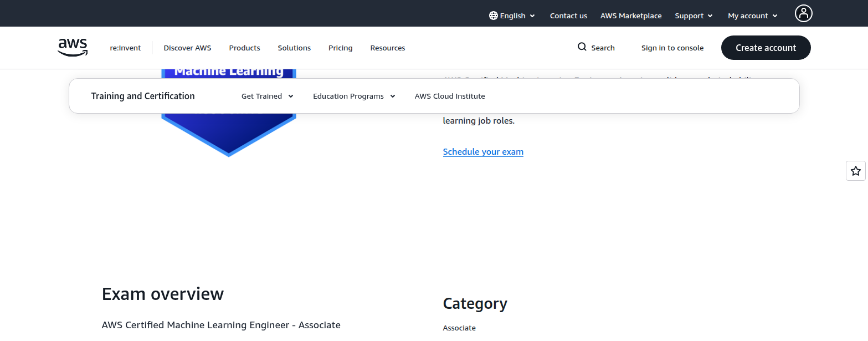Click the globe language icon
868x341 pixels.
493,16
